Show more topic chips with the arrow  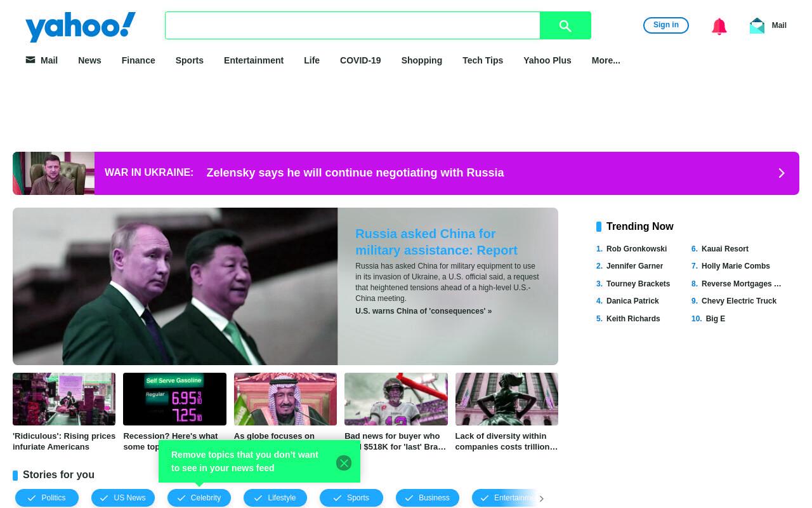(x=541, y=498)
